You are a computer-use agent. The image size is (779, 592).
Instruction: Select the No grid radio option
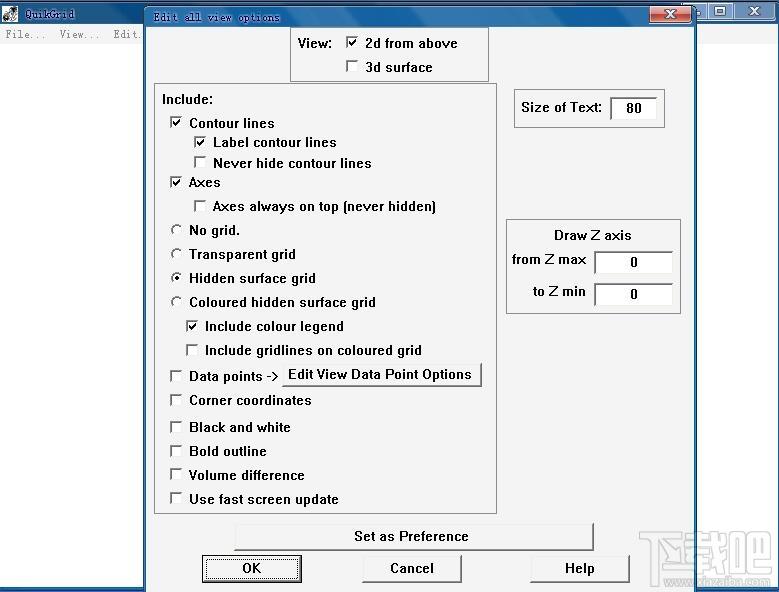coord(176,230)
